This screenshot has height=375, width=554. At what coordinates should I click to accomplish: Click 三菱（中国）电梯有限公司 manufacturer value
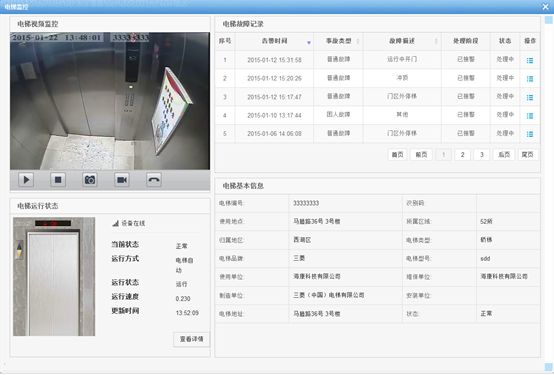[x=329, y=295]
